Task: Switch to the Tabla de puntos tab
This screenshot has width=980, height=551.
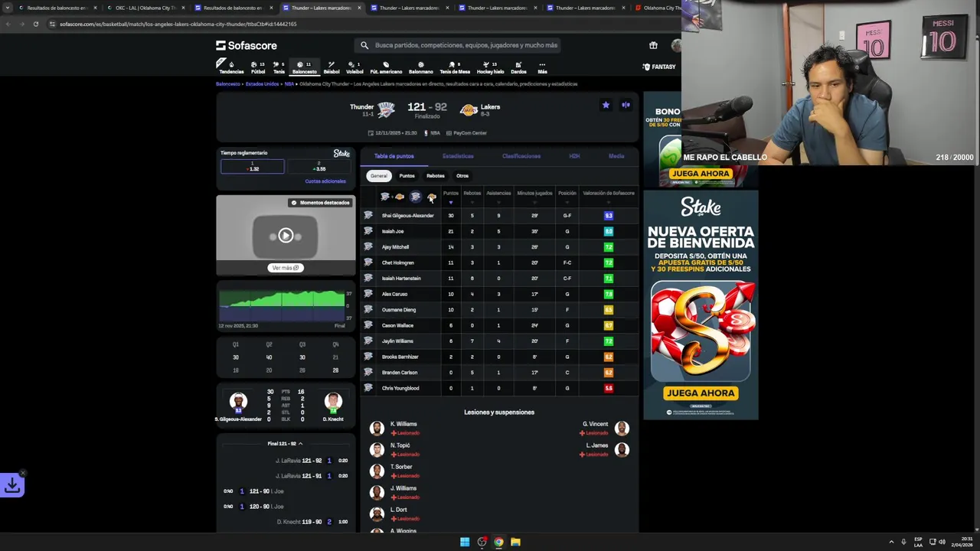Action: (394, 156)
